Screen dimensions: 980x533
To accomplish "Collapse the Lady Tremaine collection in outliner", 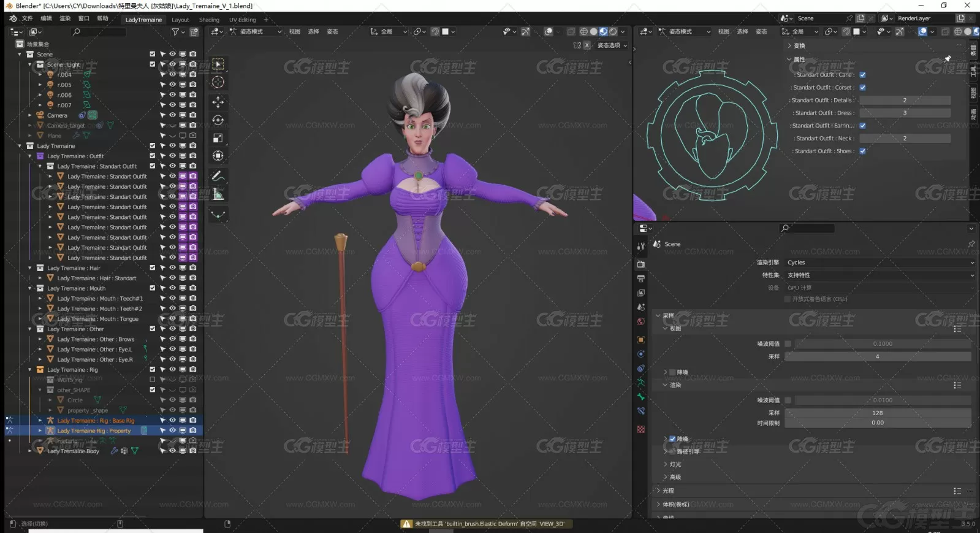I will tap(20, 146).
